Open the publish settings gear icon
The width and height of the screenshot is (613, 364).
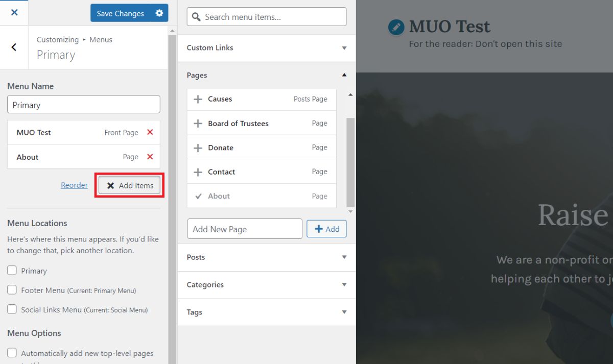click(x=158, y=13)
